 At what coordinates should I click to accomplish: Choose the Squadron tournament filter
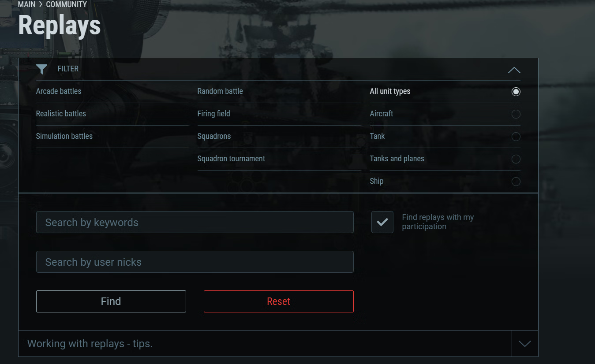pos(231,159)
